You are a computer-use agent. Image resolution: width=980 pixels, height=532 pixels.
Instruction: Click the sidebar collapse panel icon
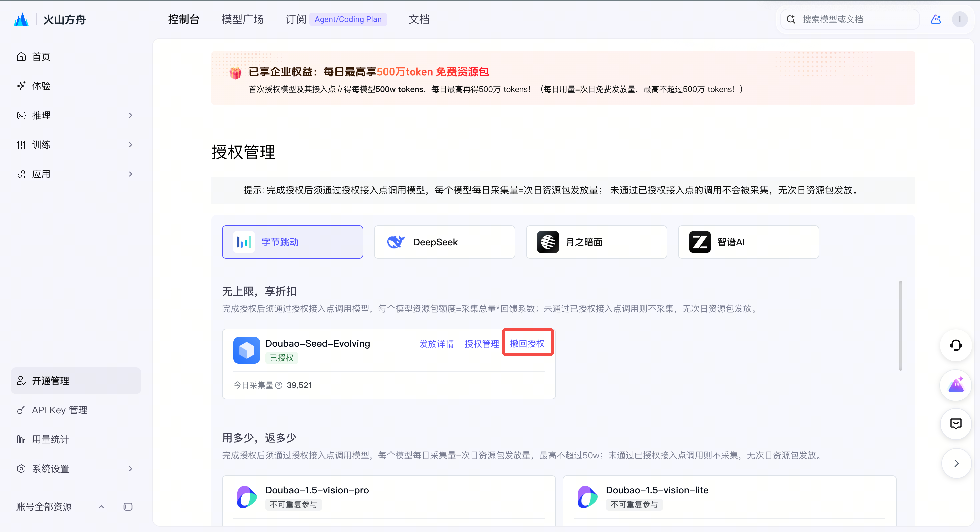128,507
